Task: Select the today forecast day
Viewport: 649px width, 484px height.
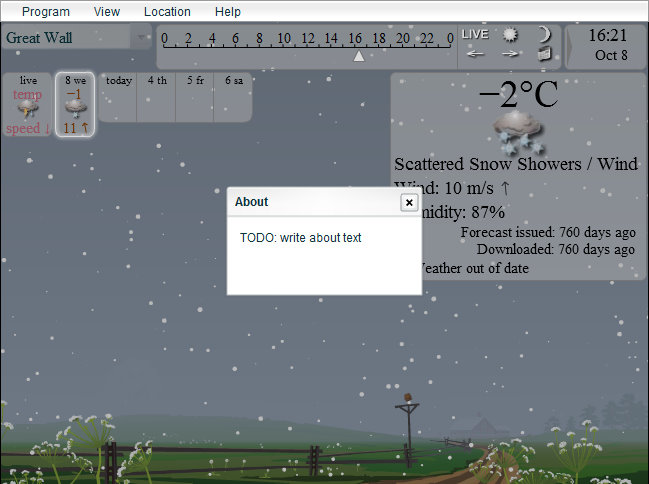Action: 119,98
